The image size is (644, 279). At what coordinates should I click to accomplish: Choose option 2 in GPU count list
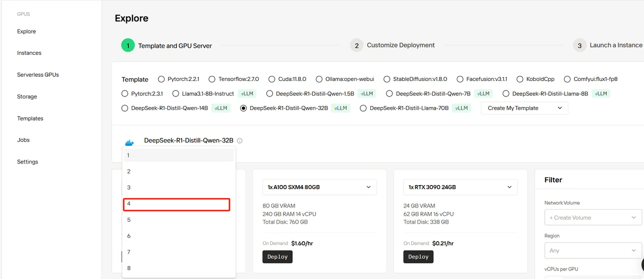(179, 171)
